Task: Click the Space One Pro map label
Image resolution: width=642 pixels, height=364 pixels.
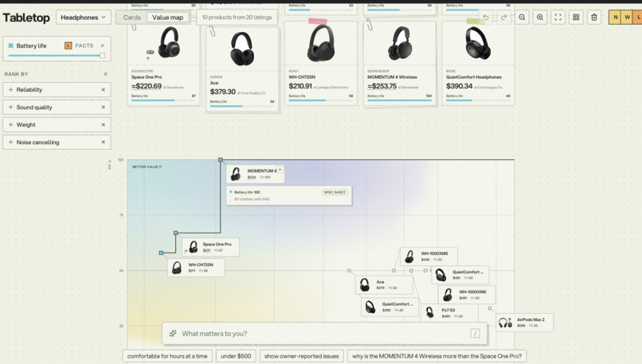Action: 210,247
